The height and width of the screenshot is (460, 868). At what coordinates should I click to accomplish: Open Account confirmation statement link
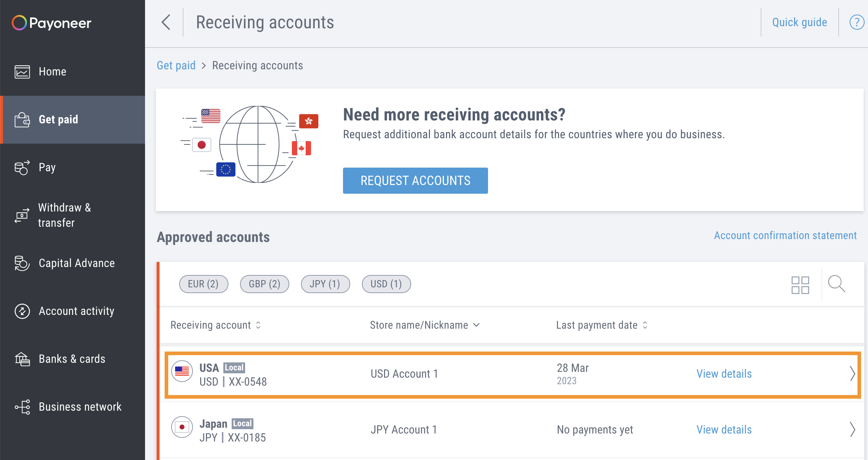coord(785,235)
